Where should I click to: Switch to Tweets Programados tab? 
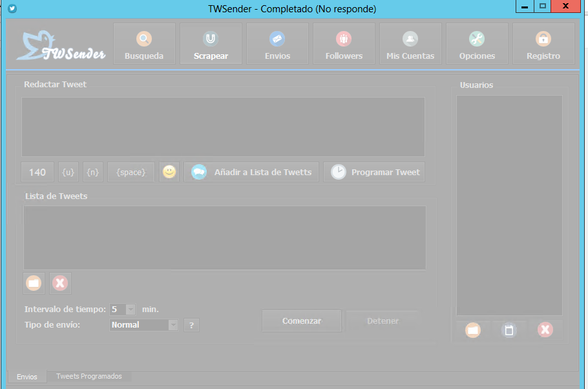[89, 376]
